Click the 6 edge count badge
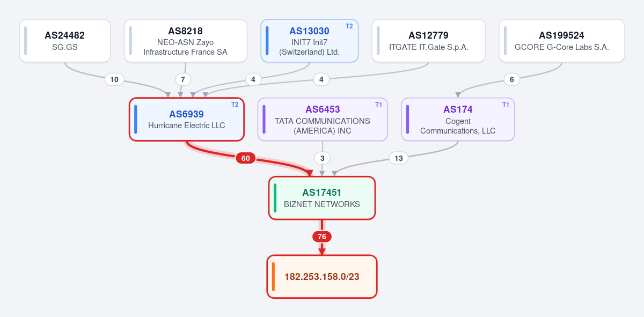644x317 pixels. 512,79
